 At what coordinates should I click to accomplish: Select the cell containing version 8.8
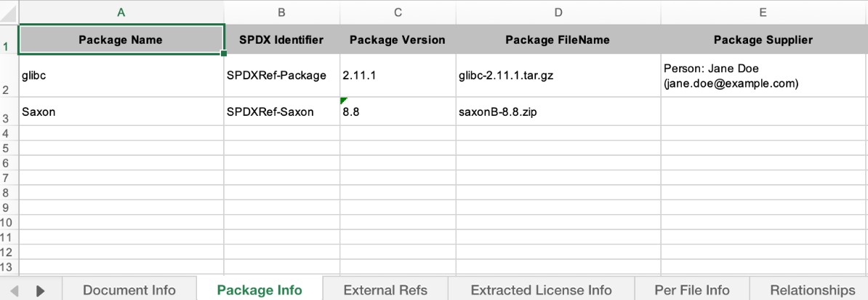tap(398, 112)
